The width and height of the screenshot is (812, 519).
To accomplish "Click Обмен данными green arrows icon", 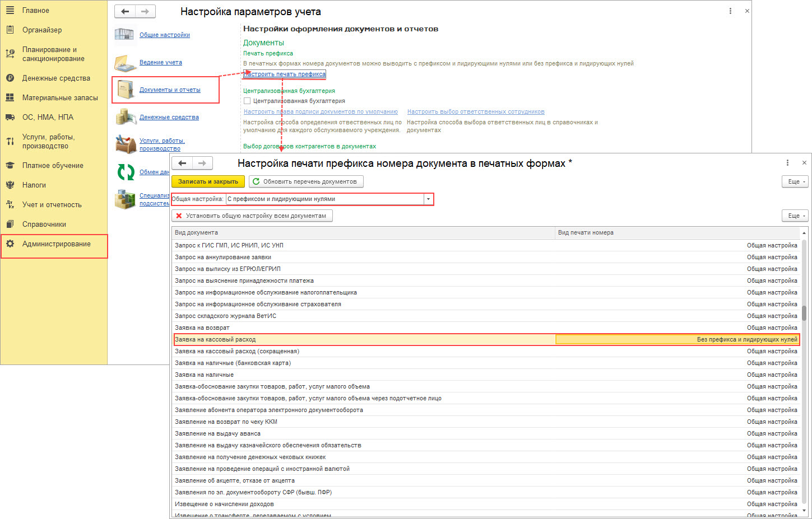I will [x=126, y=172].
